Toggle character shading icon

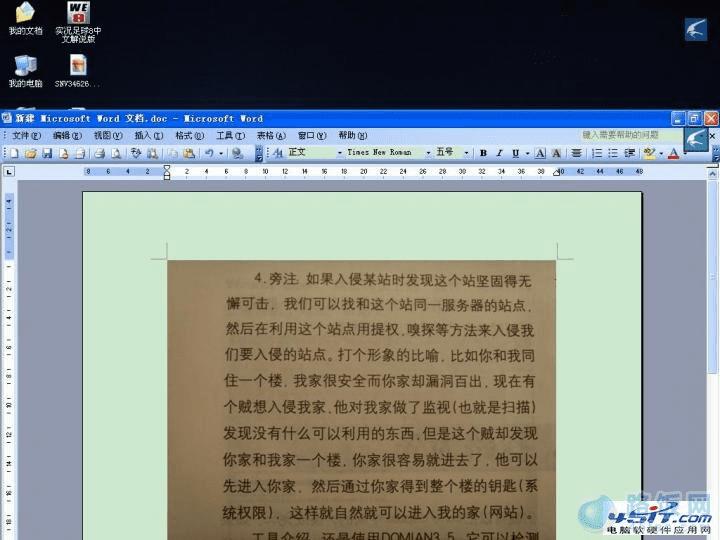[x=557, y=153]
